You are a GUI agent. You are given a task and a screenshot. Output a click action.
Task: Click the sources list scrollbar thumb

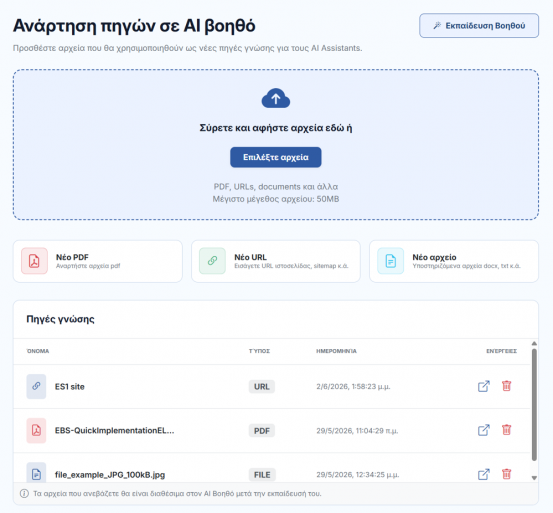coord(534,404)
